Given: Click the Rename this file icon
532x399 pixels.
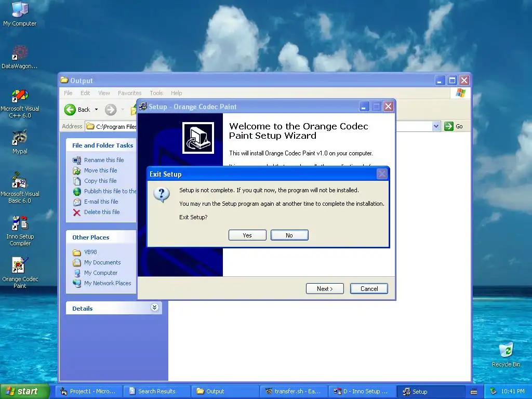Looking at the screenshot, I should 77,160.
